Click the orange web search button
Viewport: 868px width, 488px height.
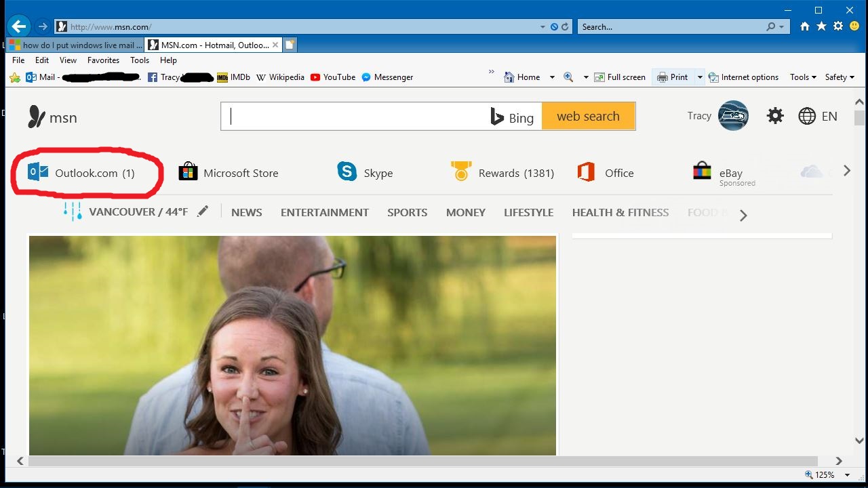588,116
